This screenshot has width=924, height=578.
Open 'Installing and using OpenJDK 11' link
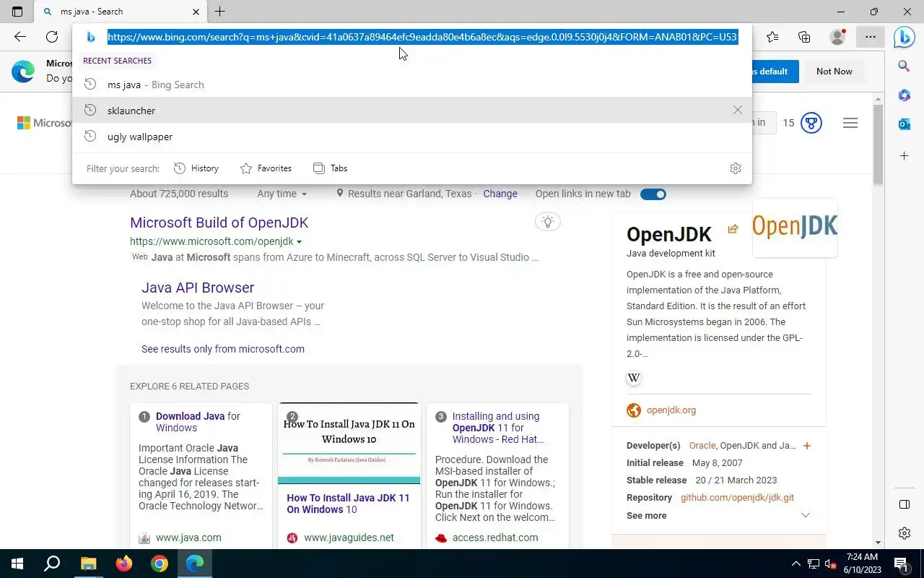click(498, 428)
